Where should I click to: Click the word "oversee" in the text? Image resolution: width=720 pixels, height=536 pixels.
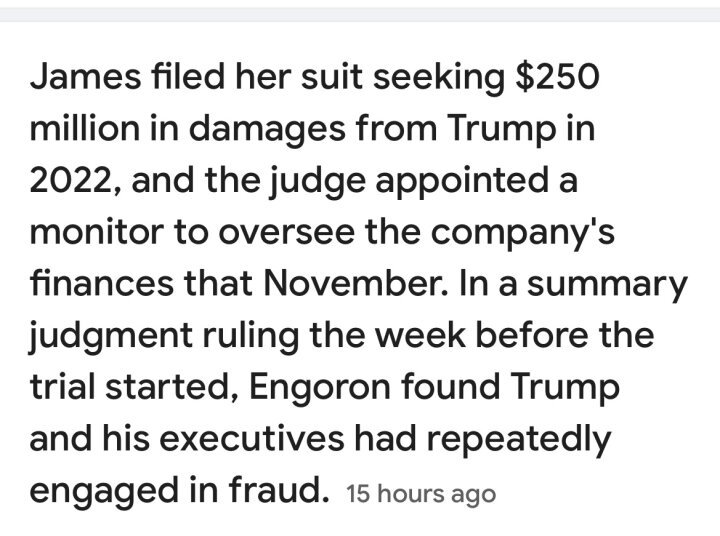point(286,234)
